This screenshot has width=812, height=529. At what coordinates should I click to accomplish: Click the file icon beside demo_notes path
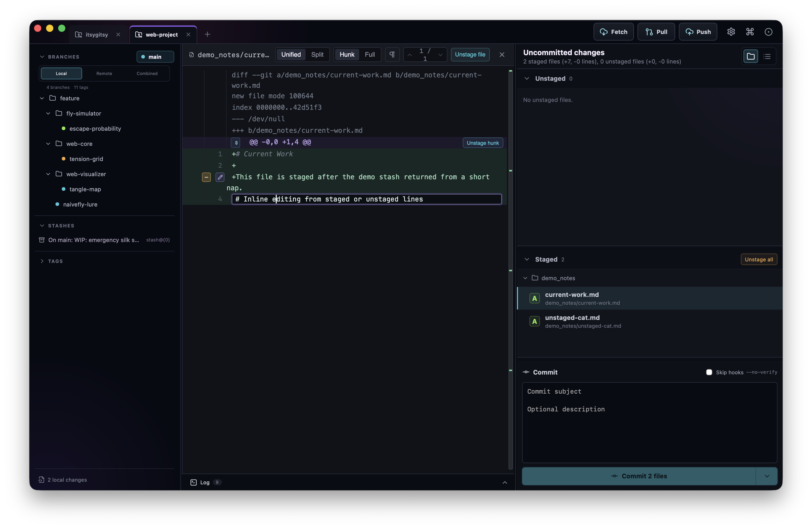(x=191, y=55)
